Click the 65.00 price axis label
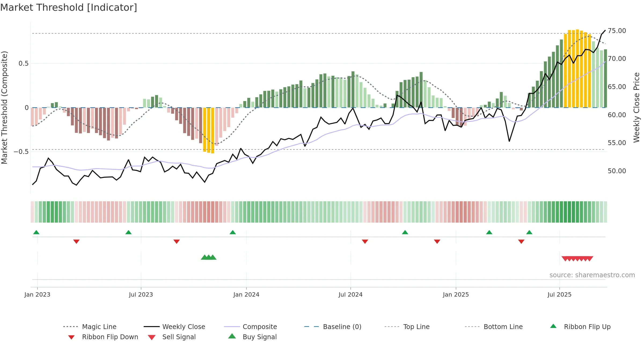The width and height of the screenshot is (644, 362). pos(617,87)
